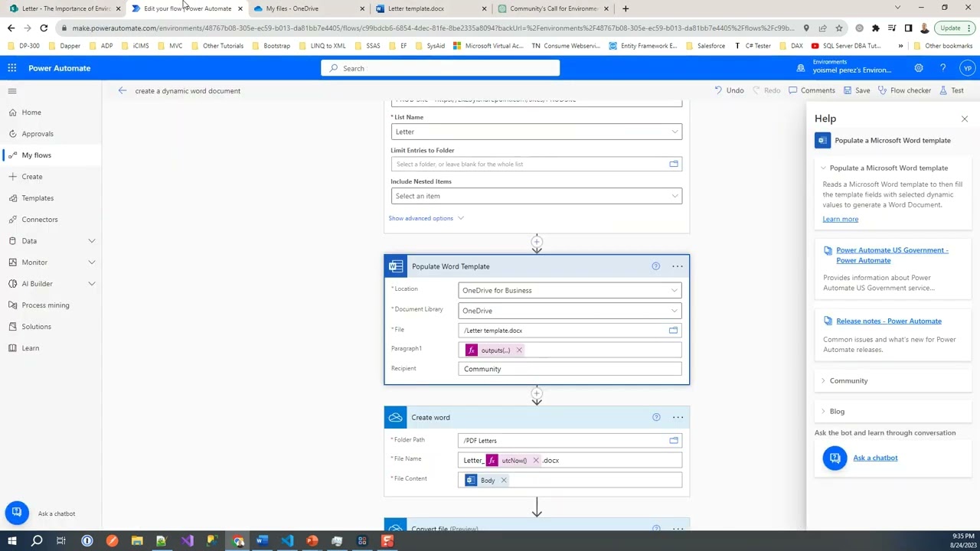Switch to My files - OneDrive browser tab

pos(308,8)
